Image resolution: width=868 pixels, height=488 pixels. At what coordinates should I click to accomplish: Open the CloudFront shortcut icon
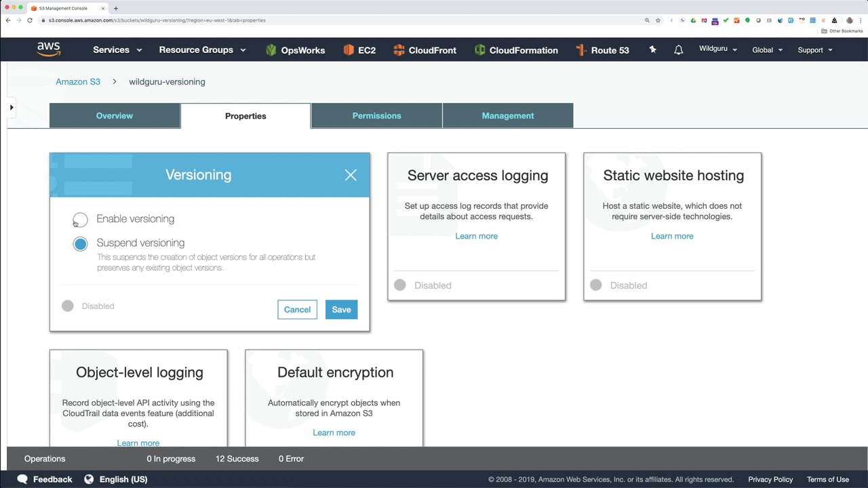399,50
